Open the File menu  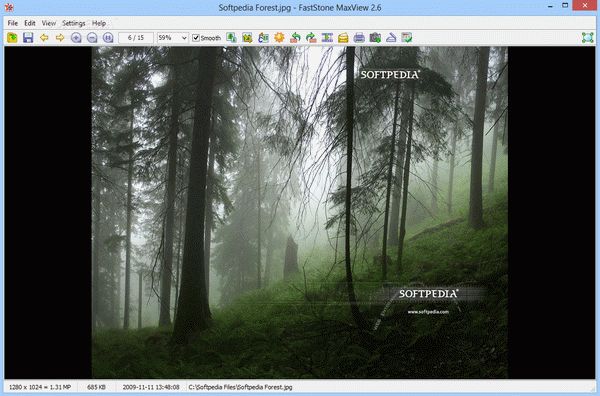pos(13,23)
